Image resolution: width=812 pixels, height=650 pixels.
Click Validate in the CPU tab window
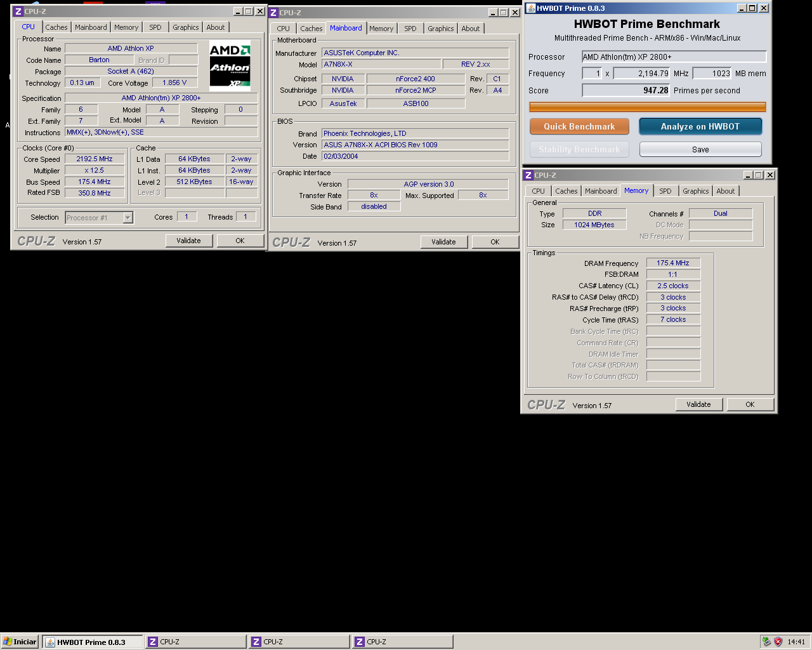click(x=188, y=241)
